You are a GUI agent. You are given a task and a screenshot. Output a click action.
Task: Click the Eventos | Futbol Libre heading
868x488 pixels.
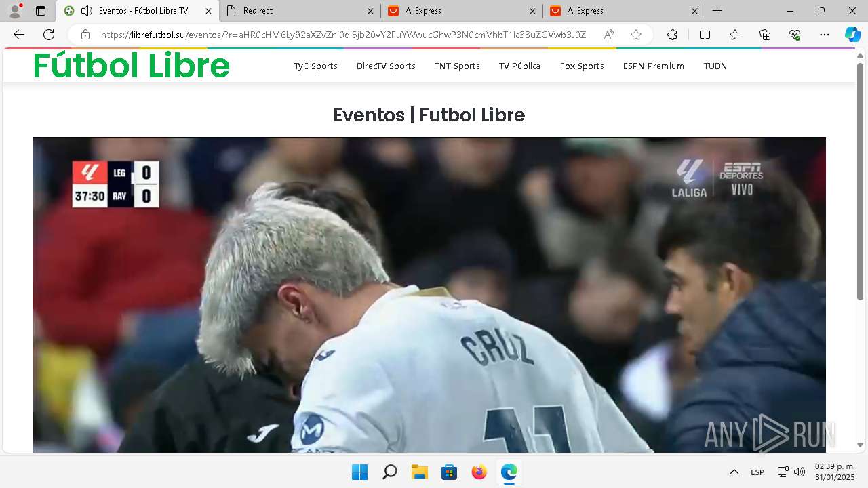point(429,115)
